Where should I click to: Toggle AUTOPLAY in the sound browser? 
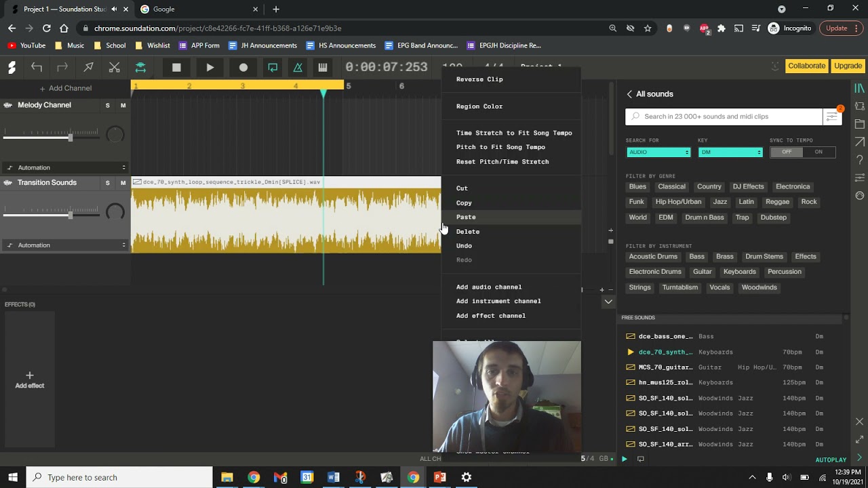pyautogui.click(x=831, y=460)
